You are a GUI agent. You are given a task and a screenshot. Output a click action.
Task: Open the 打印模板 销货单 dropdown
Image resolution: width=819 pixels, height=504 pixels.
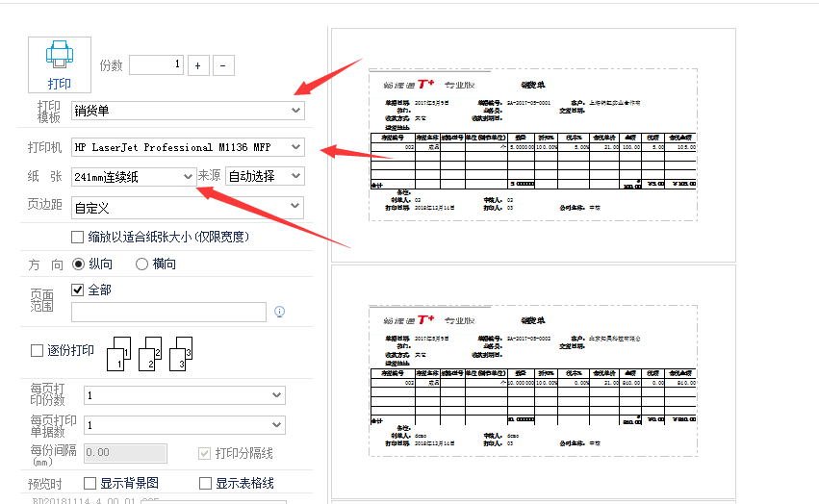click(x=295, y=111)
